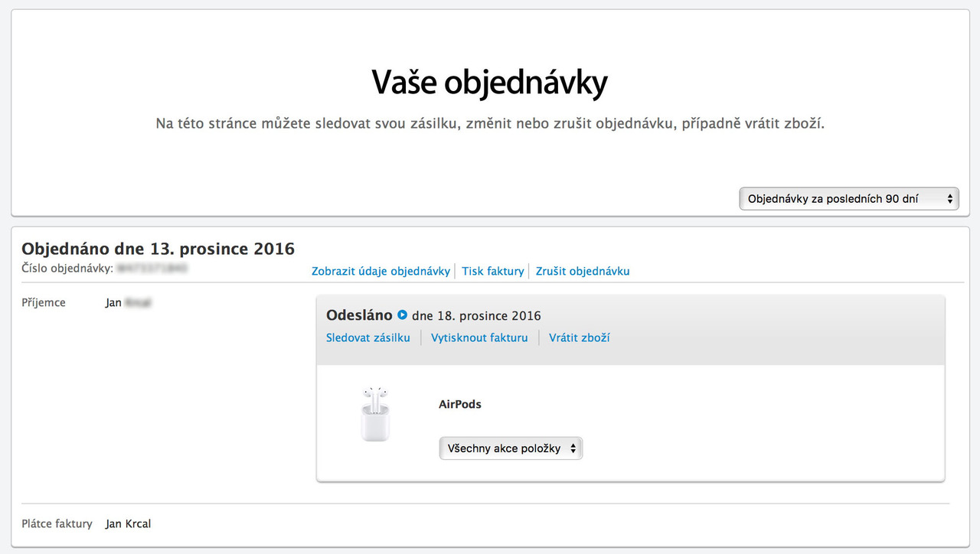The image size is (980, 554).
Task: Select the Vrátit zboží link
Action: pos(580,337)
